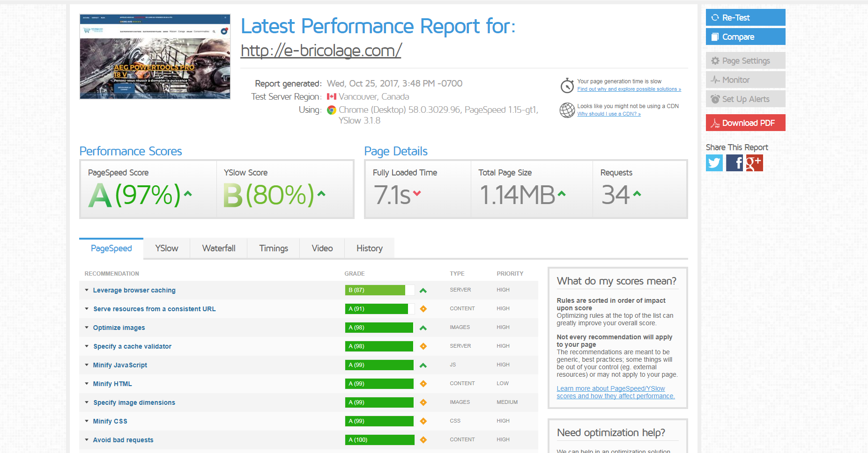Open the Timings tab

[274, 248]
